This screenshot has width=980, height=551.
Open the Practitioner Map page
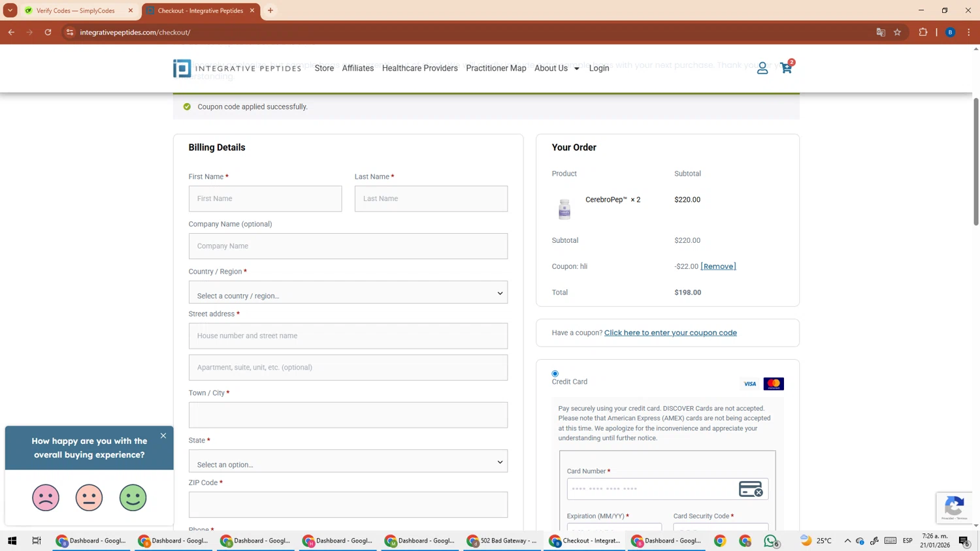click(x=496, y=68)
